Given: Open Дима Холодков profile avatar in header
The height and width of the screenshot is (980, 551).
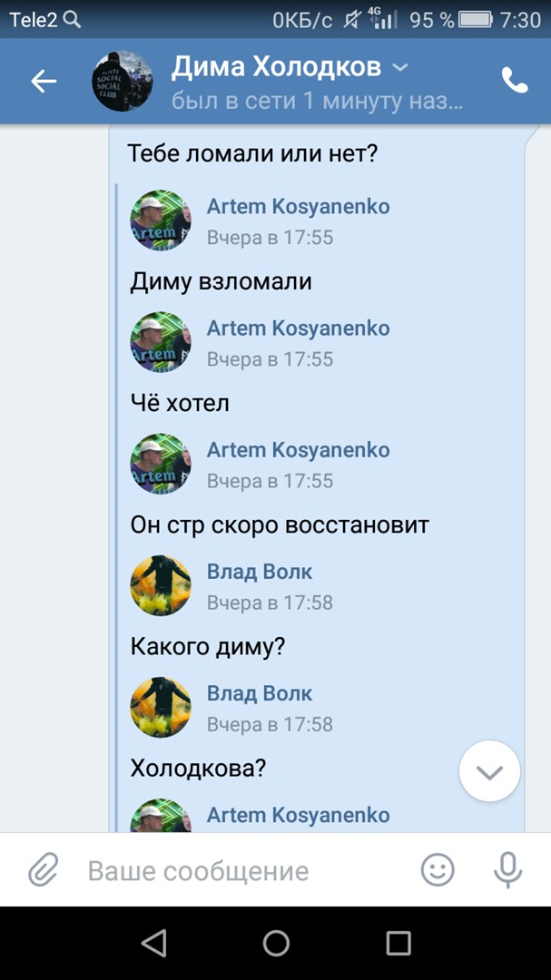Looking at the screenshot, I should pos(122,81).
